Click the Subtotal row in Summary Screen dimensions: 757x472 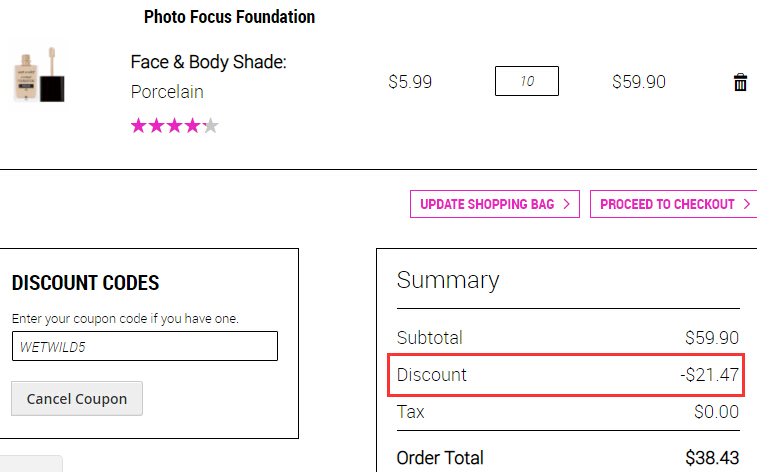tap(567, 338)
